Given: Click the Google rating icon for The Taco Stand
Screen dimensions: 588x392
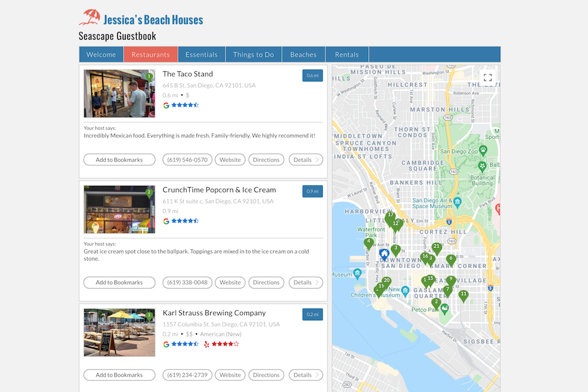Looking at the screenshot, I should pos(167,105).
